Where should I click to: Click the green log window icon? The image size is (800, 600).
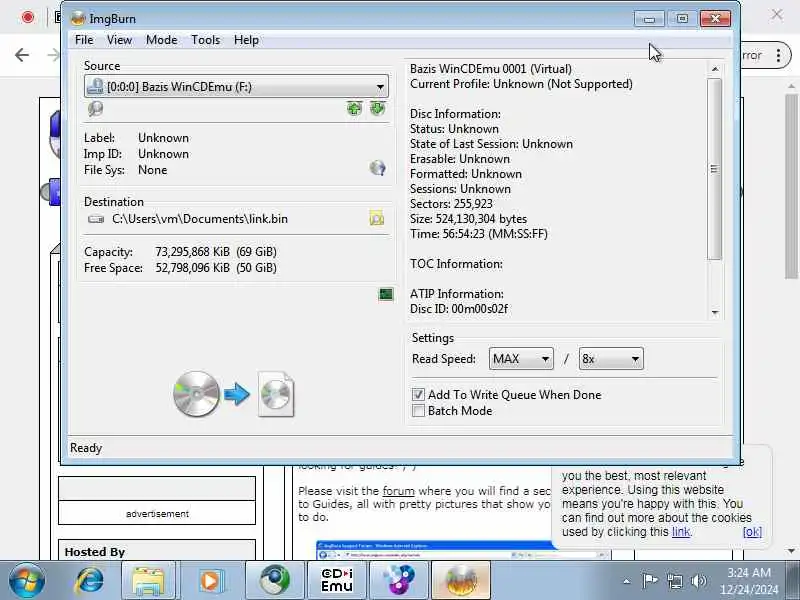pos(386,294)
